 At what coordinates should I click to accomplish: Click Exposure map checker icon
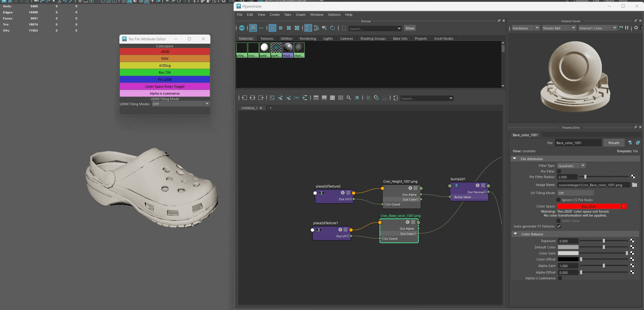tap(632, 241)
